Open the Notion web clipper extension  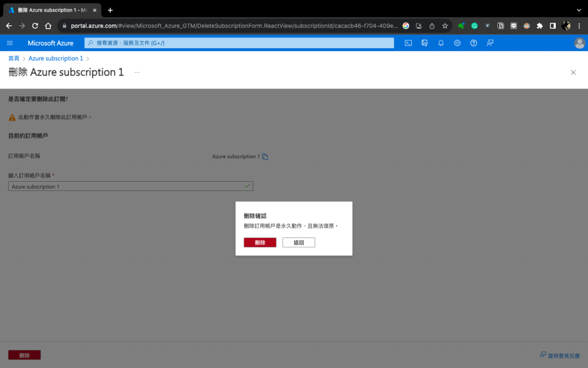click(501, 26)
